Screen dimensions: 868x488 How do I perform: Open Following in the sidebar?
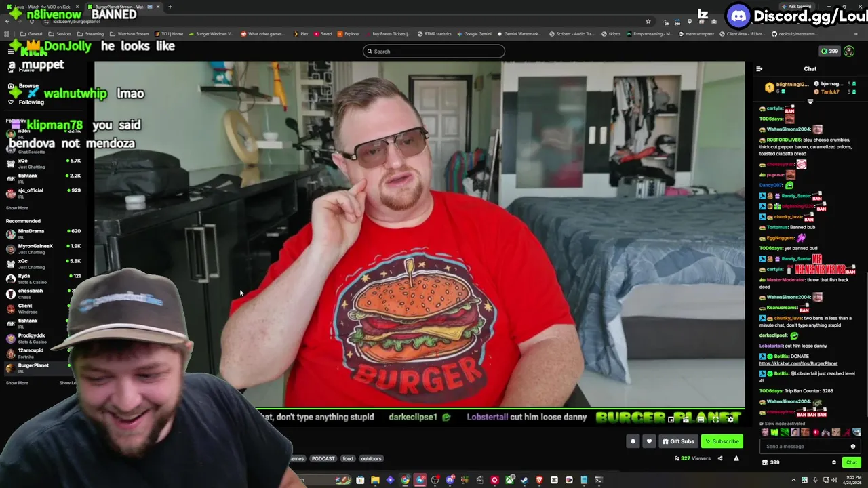tap(26, 102)
